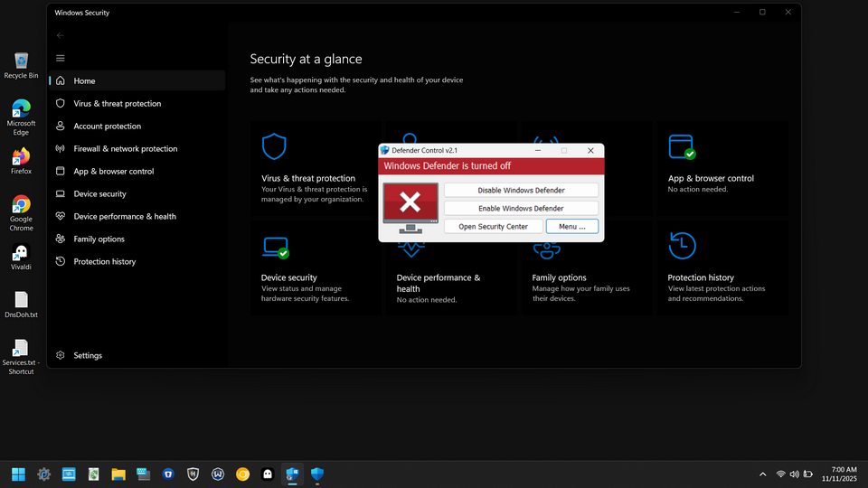Open the Device security tile icon
The image size is (868, 488).
click(276, 248)
